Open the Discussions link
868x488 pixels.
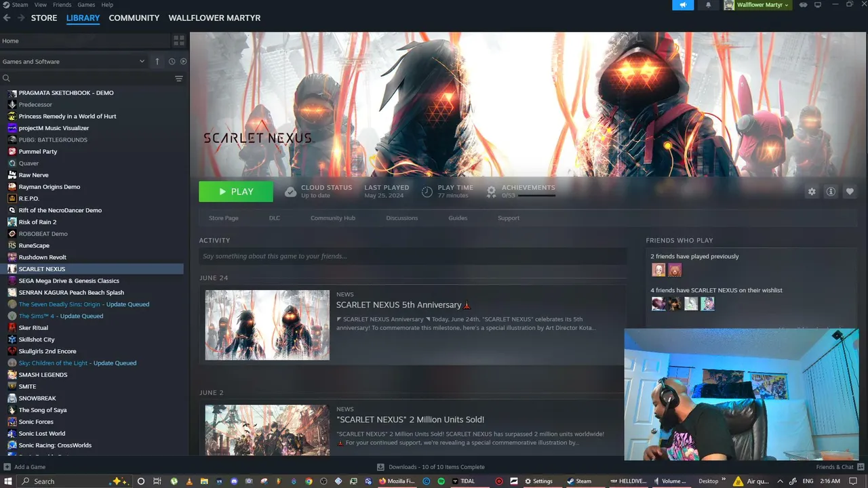tap(402, 218)
